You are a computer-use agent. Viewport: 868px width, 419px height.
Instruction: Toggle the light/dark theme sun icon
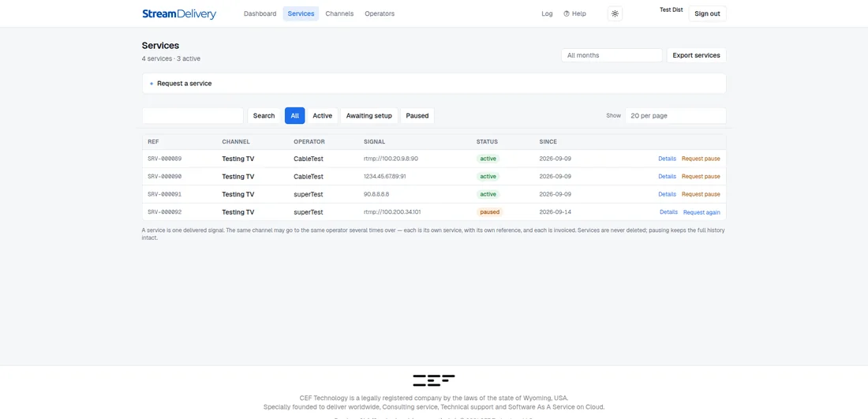(x=615, y=14)
